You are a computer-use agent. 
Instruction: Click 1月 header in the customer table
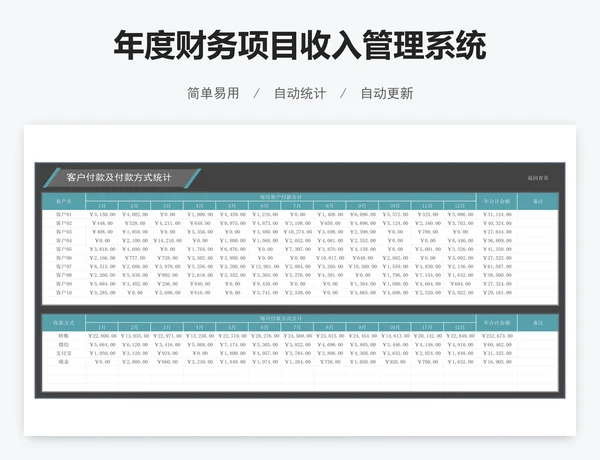click(x=102, y=206)
